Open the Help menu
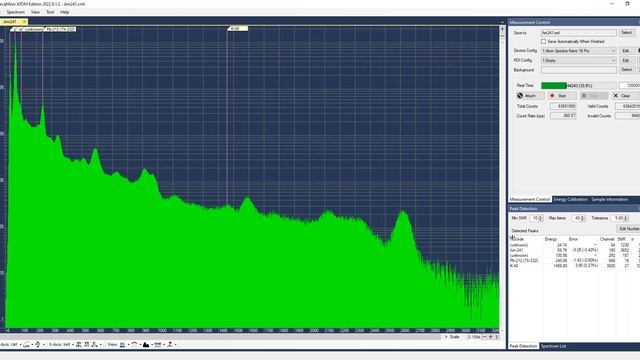The image size is (640, 360). [64, 12]
